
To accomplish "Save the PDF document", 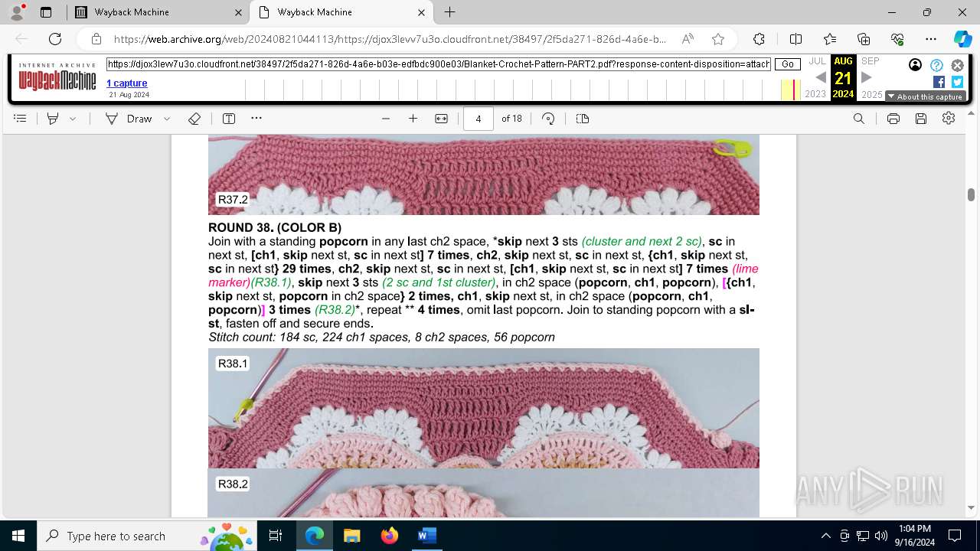I will point(921,119).
